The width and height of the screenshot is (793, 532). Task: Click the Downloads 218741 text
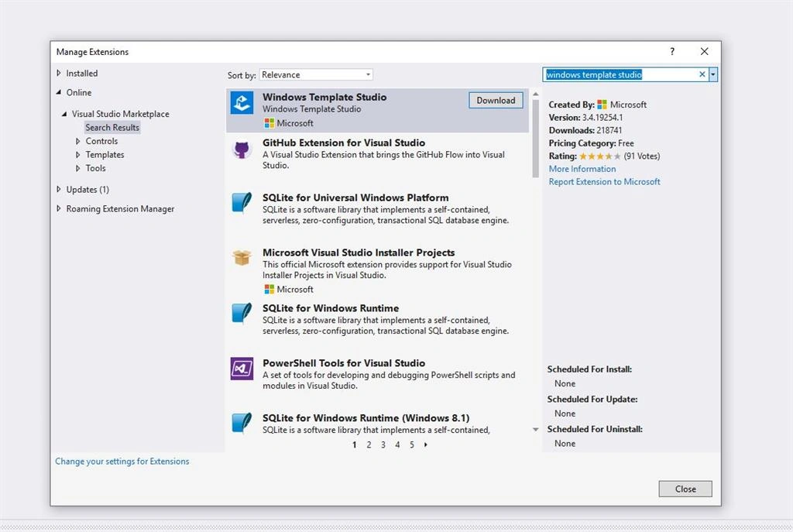coord(585,130)
